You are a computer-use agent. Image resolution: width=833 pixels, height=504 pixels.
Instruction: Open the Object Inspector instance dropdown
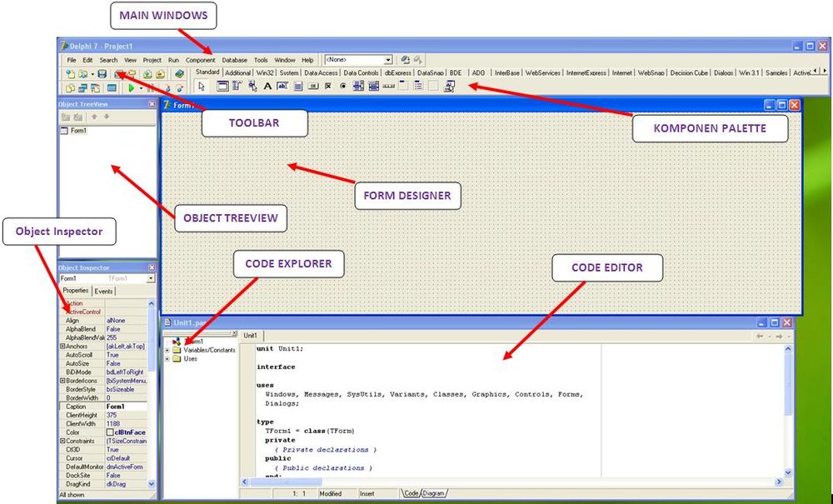152,278
